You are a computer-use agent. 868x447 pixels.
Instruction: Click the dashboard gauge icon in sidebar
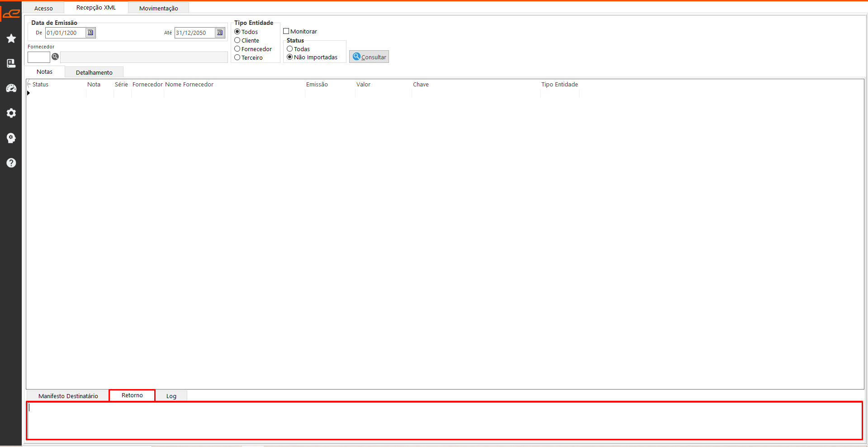click(11, 88)
